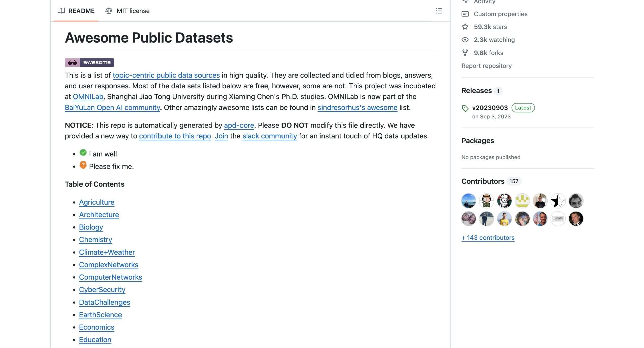The image size is (644, 348).
Task: Click the tag icon beside v20230903 release
Action: click(x=465, y=108)
